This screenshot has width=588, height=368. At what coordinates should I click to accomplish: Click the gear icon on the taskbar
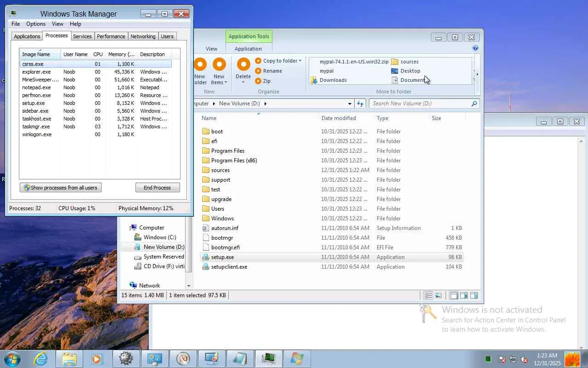[125, 359]
